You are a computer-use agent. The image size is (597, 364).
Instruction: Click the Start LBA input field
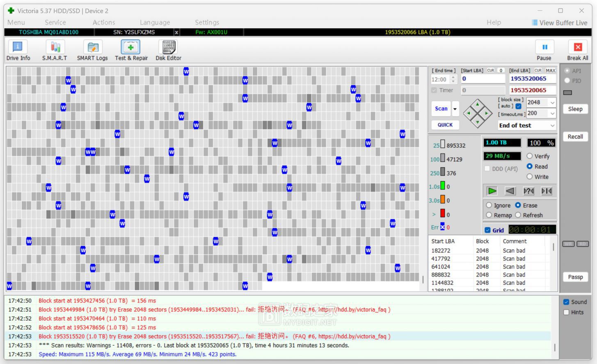tap(483, 79)
